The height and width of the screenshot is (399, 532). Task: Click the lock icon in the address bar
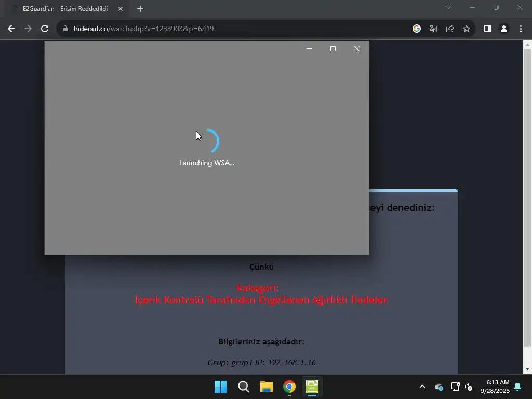coord(65,29)
